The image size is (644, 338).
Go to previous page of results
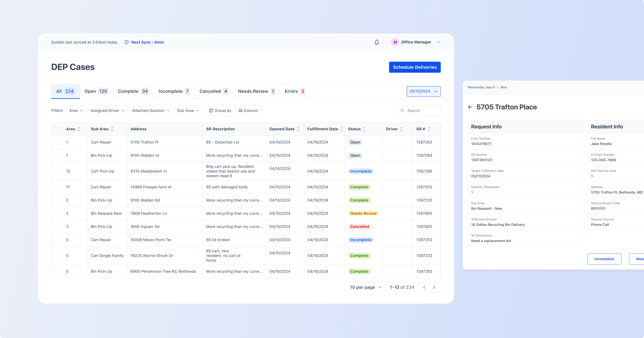[424, 287]
